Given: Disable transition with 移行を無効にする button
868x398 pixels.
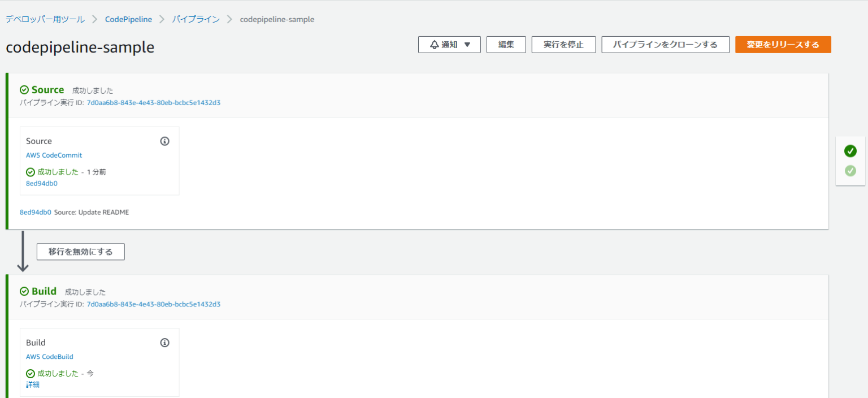Looking at the screenshot, I should 80,252.
